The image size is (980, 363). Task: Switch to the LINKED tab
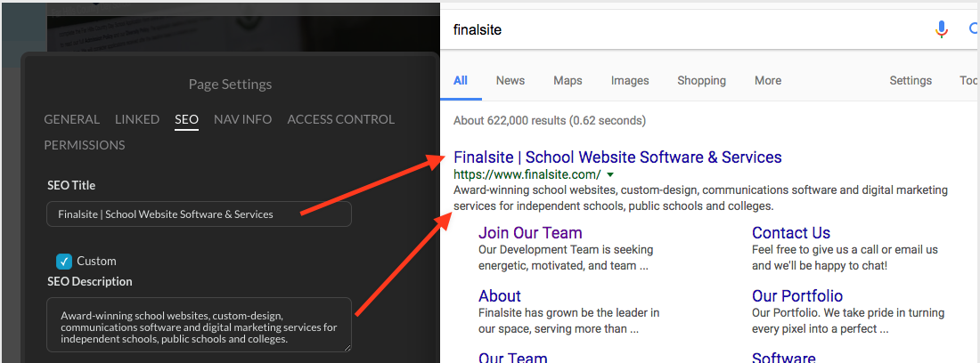point(137,119)
